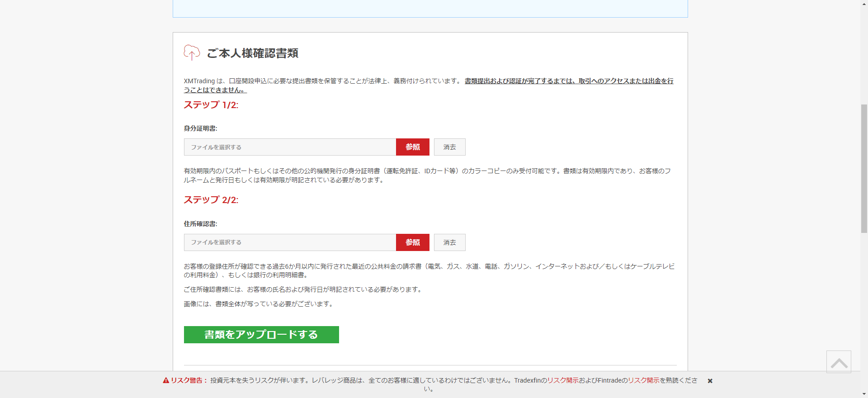Click the cloud upload icon beside heading
Image resolution: width=868 pixels, height=398 pixels.
(x=192, y=52)
